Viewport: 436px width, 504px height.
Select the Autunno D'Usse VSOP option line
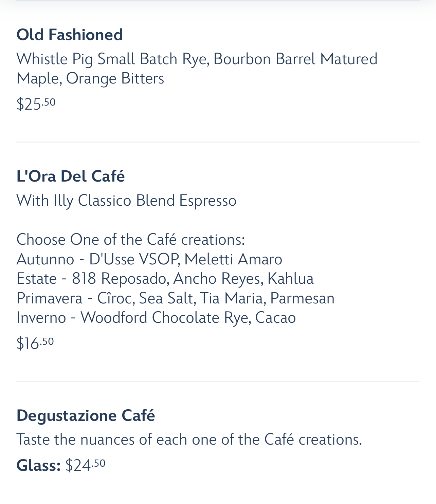click(149, 259)
